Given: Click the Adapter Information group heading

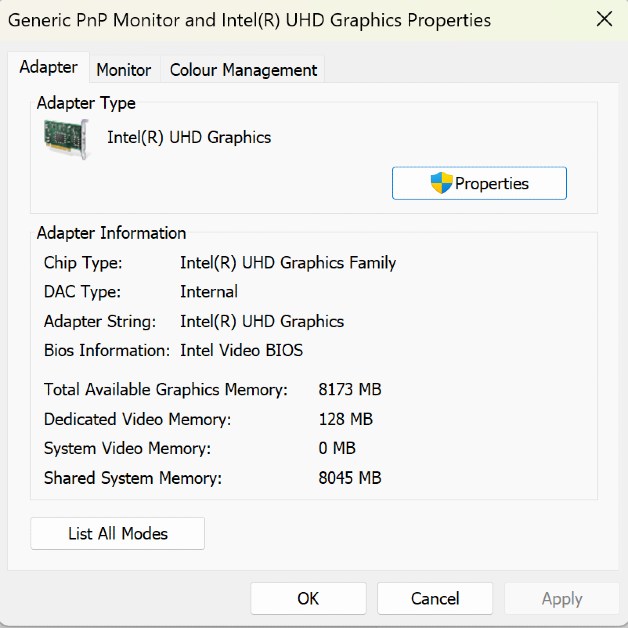Looking at the screenshot, I should click(x=111, y=233).
